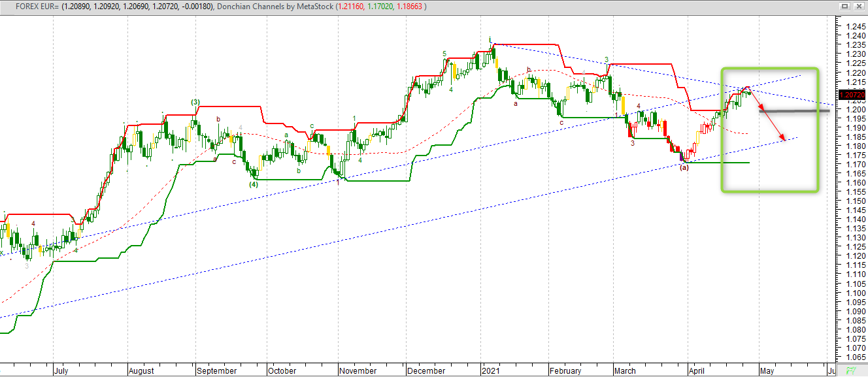Viewport: 868px width, 377px height.
Task: Select the thick gray horizontal line near 1.200
Action: click(x=793, y=111)
